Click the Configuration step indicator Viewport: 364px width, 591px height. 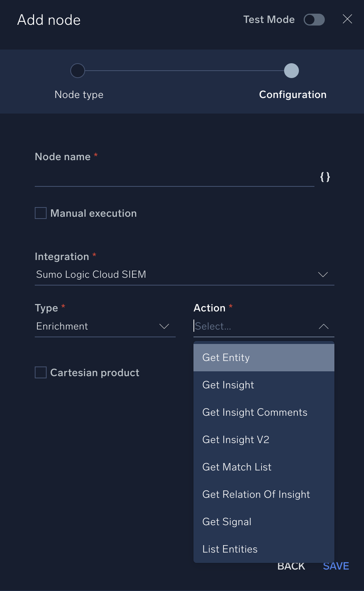click(291, 71)
